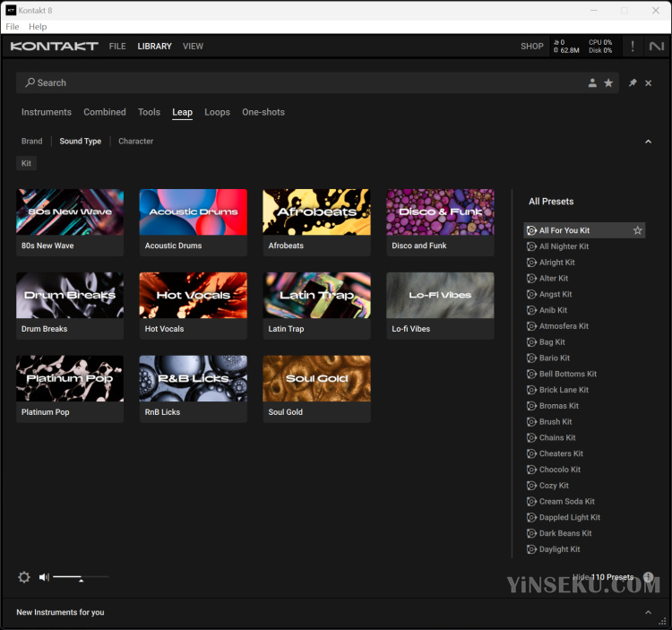Image resolution: width=672 pixels, height=630 pixels.
Task: Click Hide 110 Presets
Action: pos(603,577)
